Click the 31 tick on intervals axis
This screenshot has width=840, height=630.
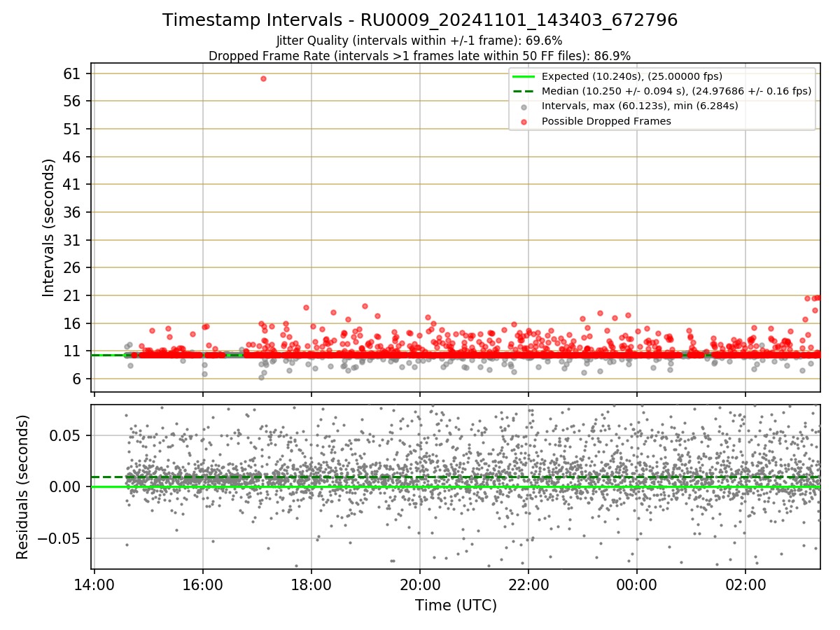click(x=73, y=240)
